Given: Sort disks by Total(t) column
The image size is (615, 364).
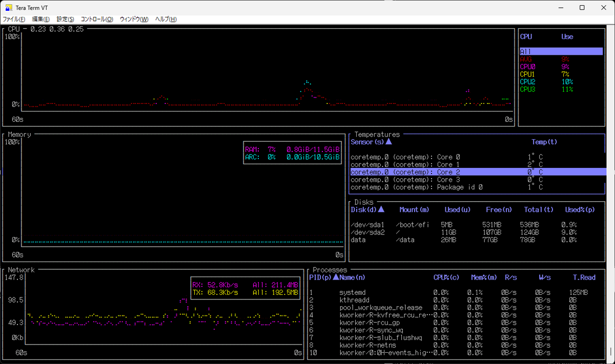Looking at the screenshot, I should [x=539, y=209].
